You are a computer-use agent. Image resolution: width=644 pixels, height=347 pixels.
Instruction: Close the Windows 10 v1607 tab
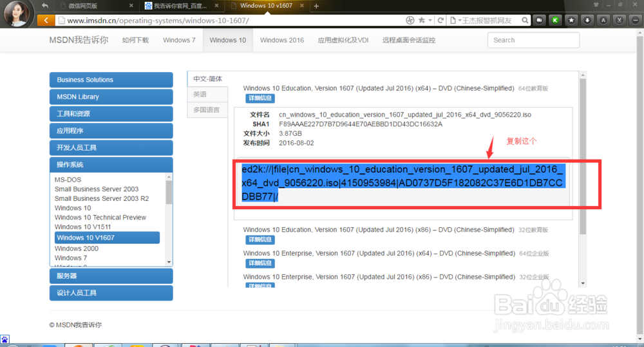coord(302,6)
